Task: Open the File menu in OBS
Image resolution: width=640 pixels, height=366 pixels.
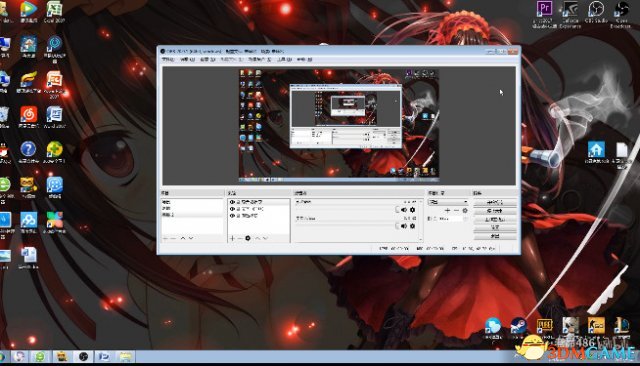Action: point(168,60)
